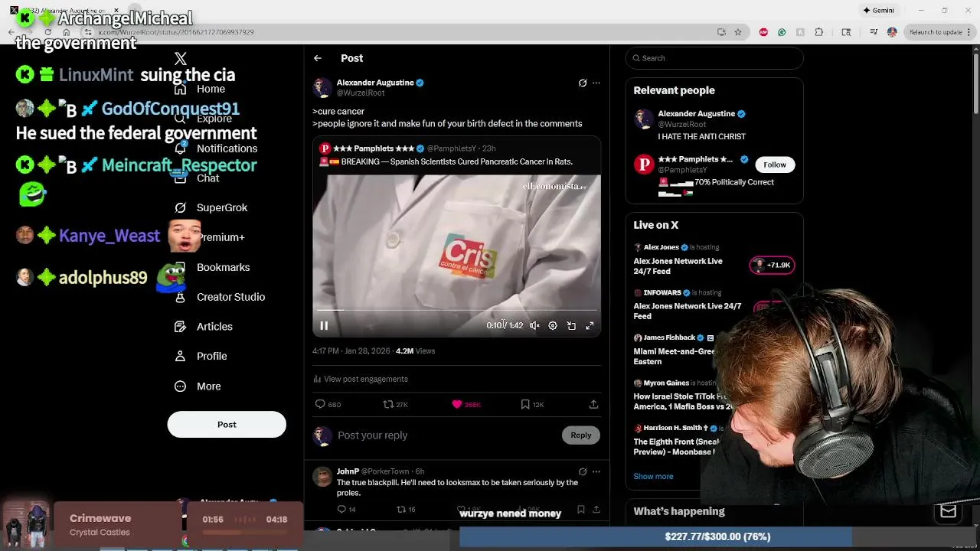Open more options on JohnP's reply
Screen dimensions: 980x551
coord(596,471)
